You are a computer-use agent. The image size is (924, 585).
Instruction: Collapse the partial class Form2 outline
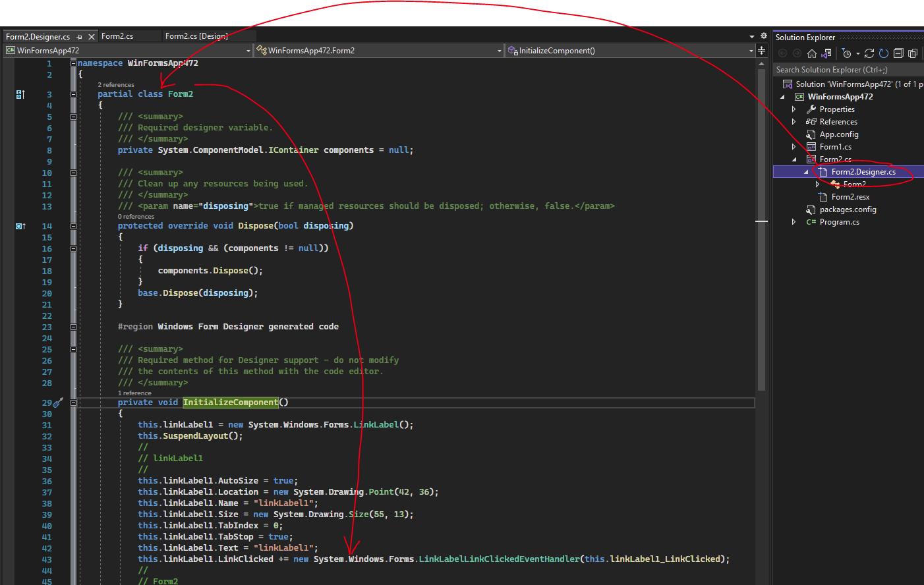point(73,94)
